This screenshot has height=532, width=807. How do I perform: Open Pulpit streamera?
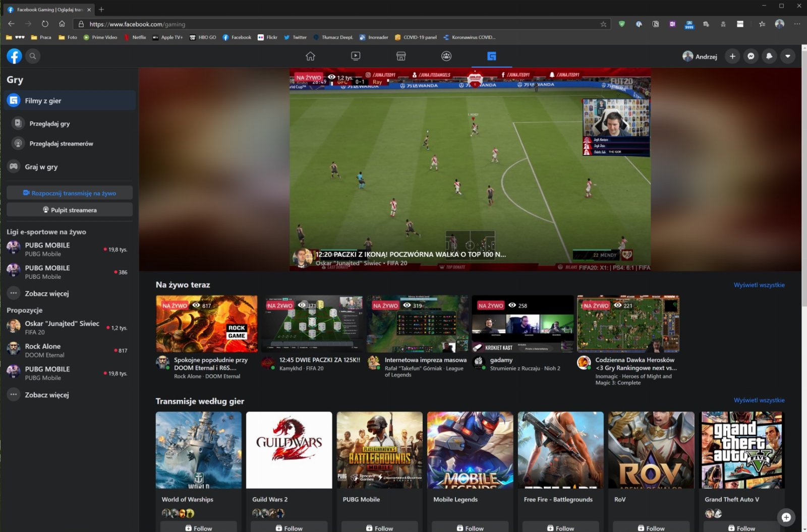point(70,210)
